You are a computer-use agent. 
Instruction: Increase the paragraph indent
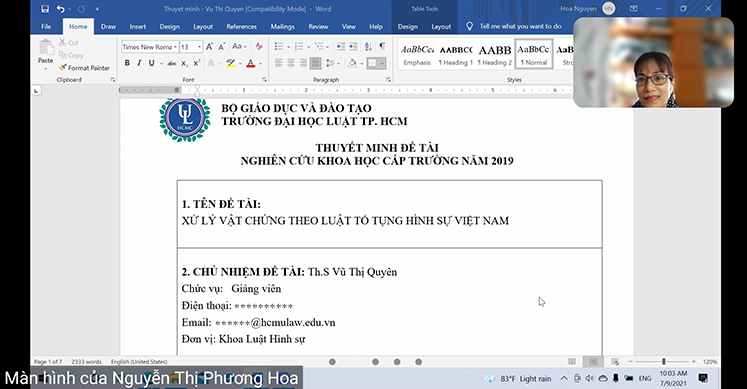pyautogui.click(x=353, y=47)
